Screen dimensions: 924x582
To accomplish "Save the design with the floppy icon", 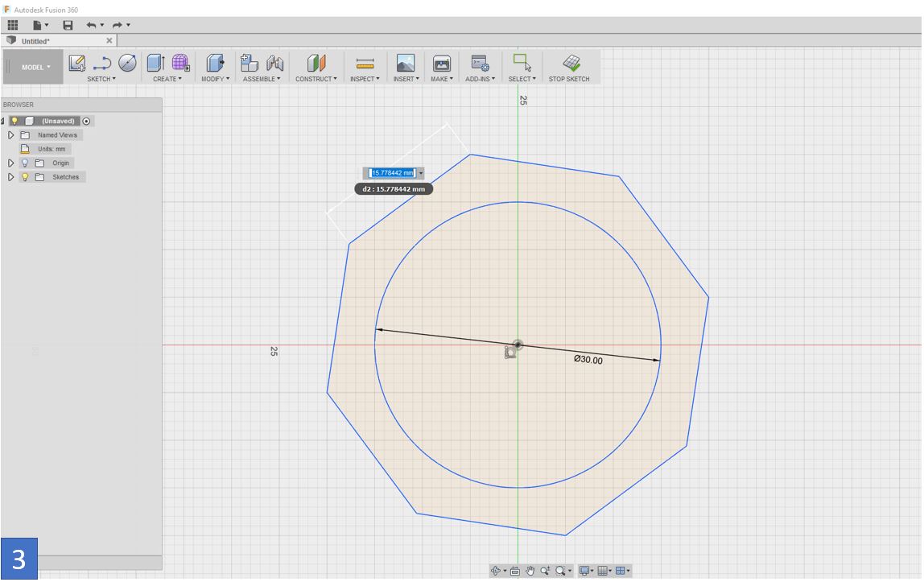I will (x=68, y=25).
